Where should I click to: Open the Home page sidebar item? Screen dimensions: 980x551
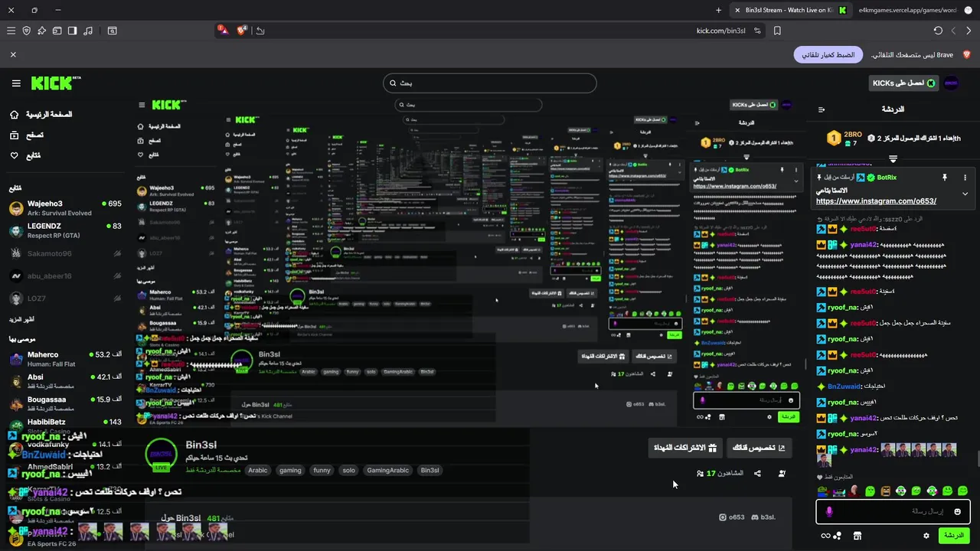coord(41,114)
